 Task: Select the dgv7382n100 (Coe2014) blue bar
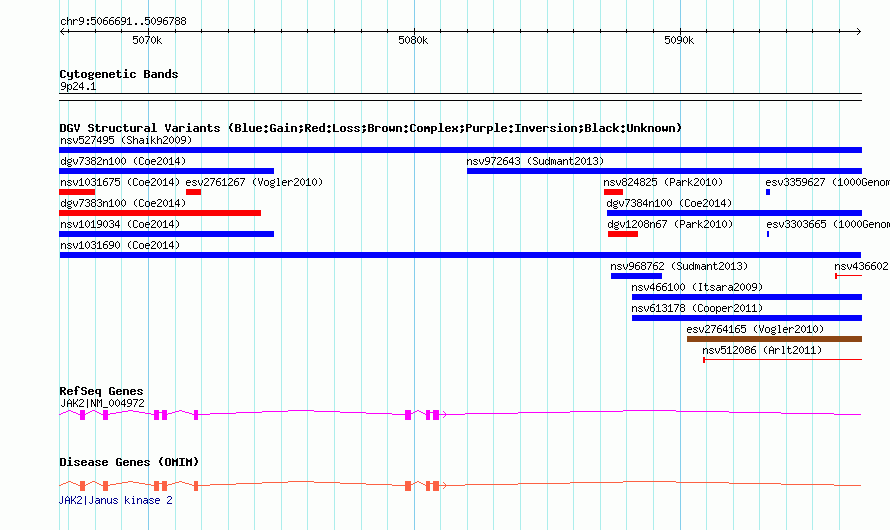click(166, 171)
